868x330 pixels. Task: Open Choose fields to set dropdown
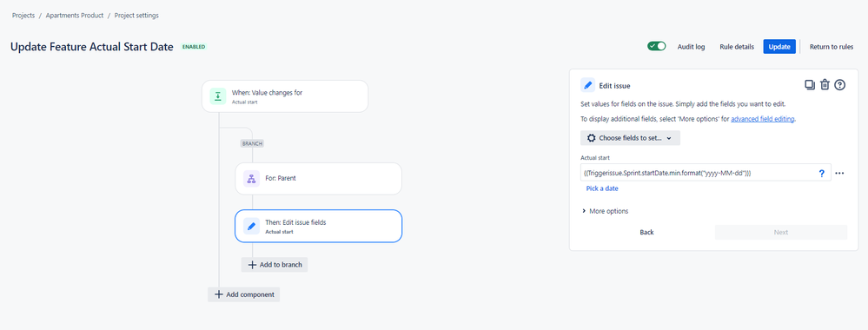coord(630,138)
